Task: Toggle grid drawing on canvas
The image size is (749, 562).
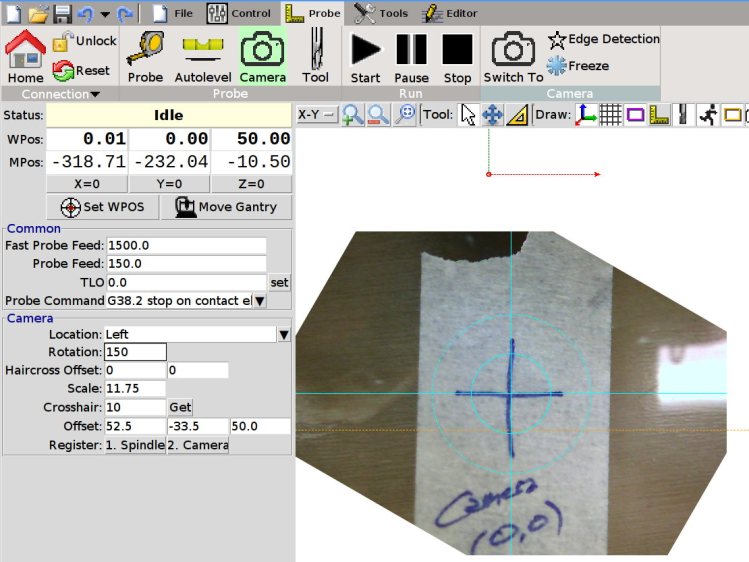Action: [x=610, y=115]
